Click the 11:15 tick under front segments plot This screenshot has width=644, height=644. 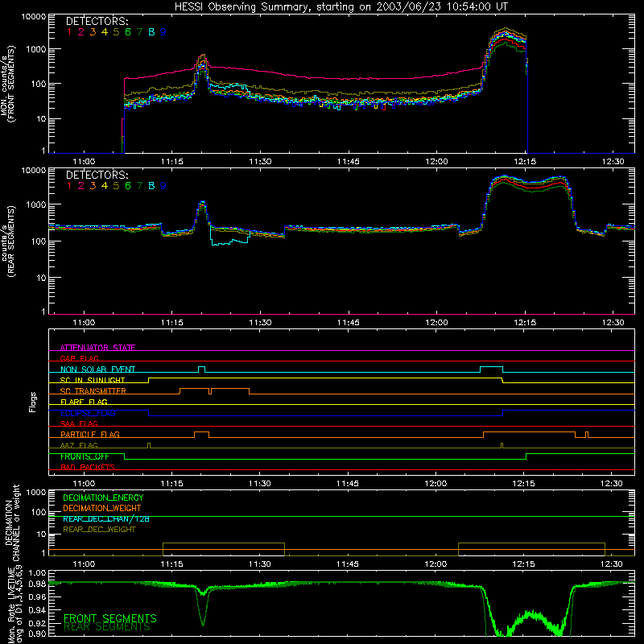[x=171, y=162]
